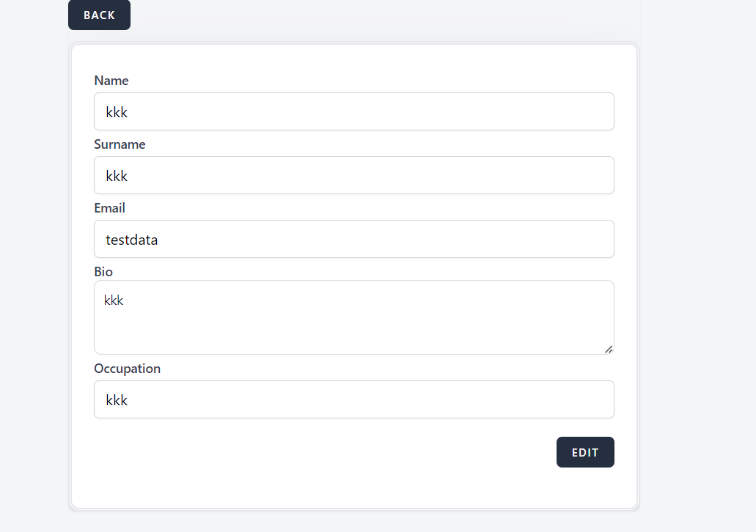The width and height of the screenshot is (756, 532).
Task: Activate the Occupation input field
Action: click(353, 399)
